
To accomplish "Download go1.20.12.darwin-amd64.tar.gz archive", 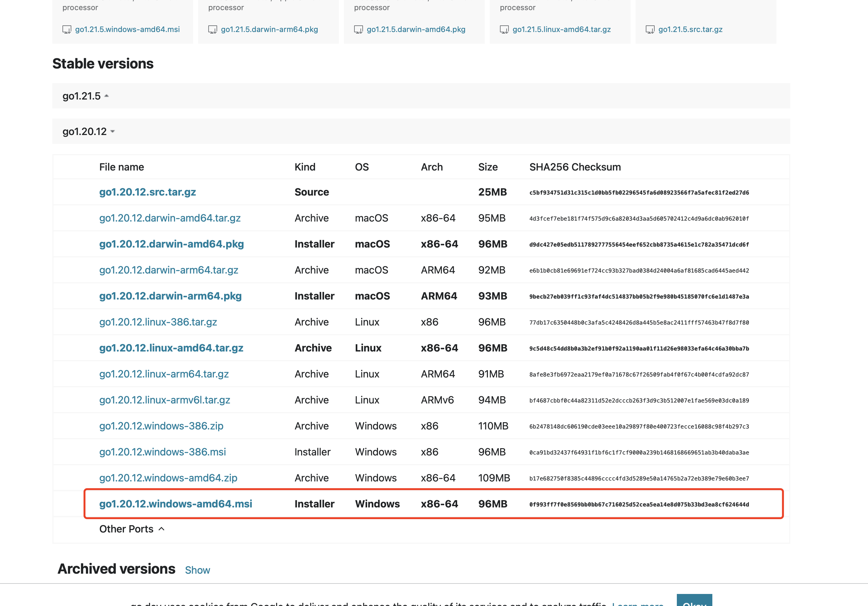I will click(170, 218).
